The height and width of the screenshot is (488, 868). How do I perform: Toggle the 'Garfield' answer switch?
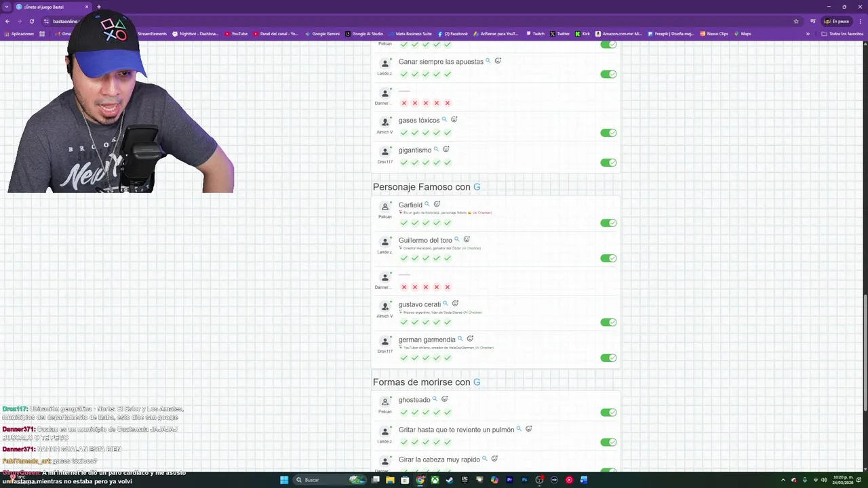608,223
